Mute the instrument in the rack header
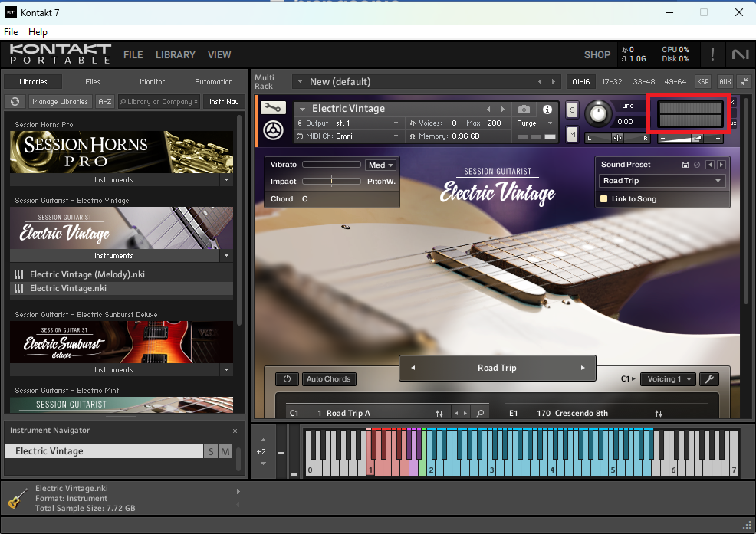756x534 pixels. (x=572, y=135)
